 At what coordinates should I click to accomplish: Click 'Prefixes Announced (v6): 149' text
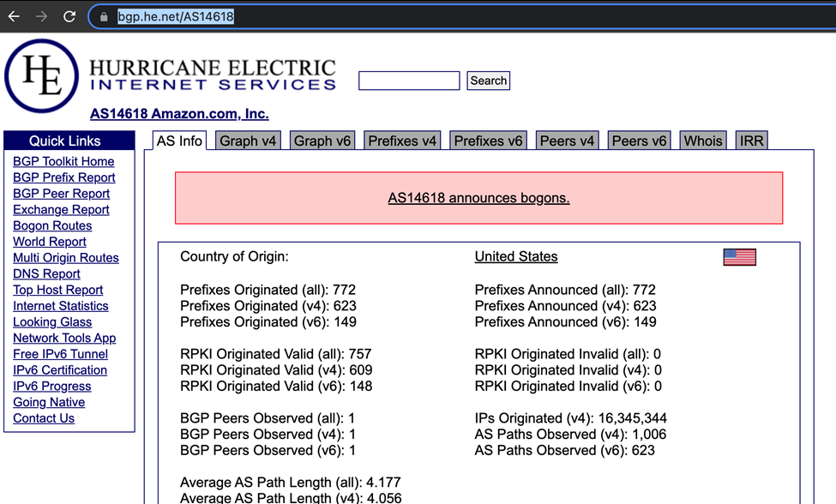(x=566, y=321)
